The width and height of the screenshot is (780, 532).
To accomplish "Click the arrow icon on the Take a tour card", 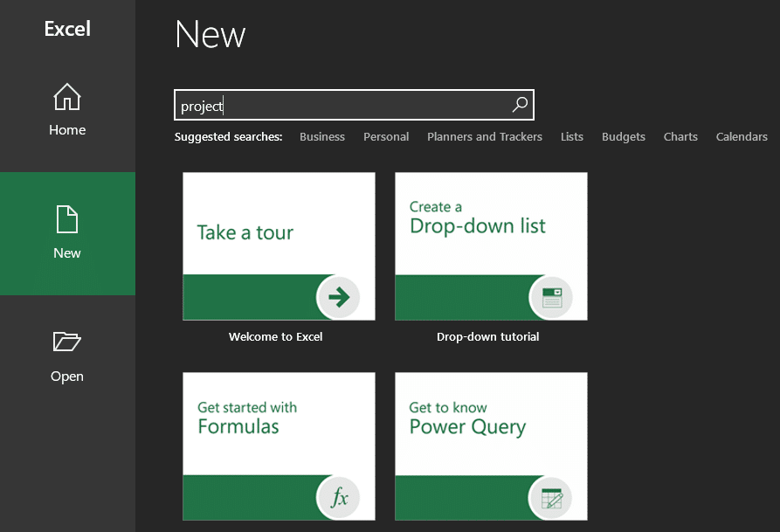I will click(x=339, y=298).
